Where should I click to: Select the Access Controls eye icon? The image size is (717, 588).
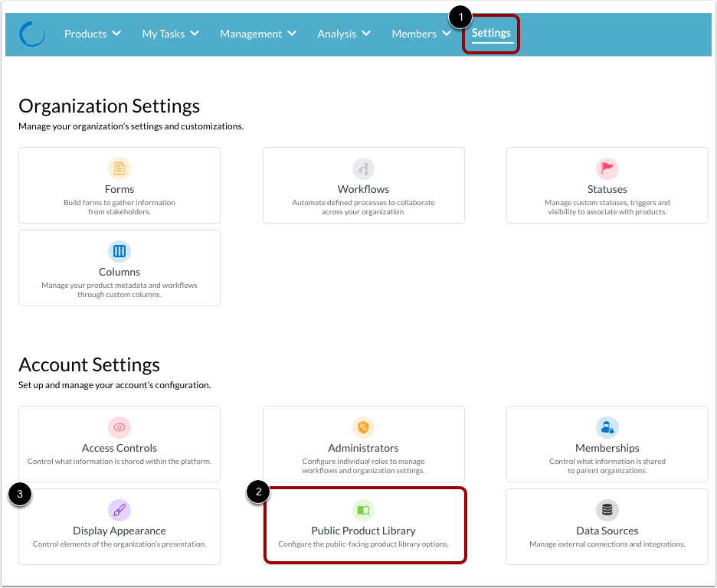point(120,427)
